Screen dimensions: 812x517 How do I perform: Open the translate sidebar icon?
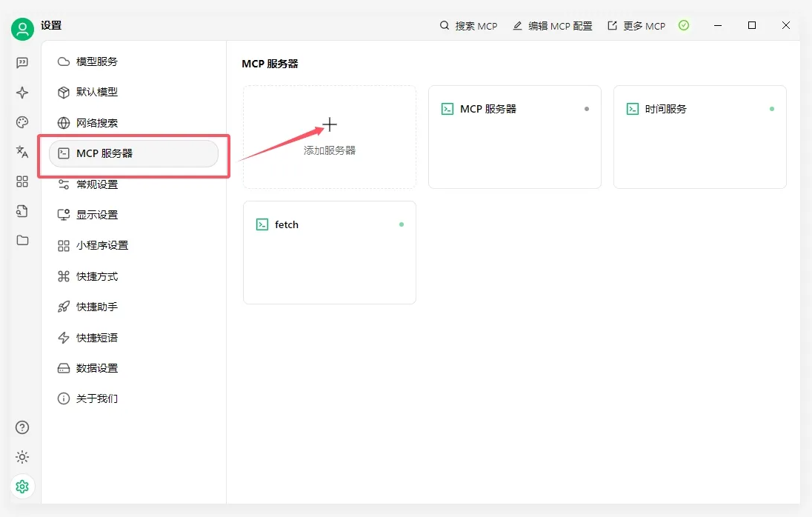pyautogui.click(x=22, y=152)
